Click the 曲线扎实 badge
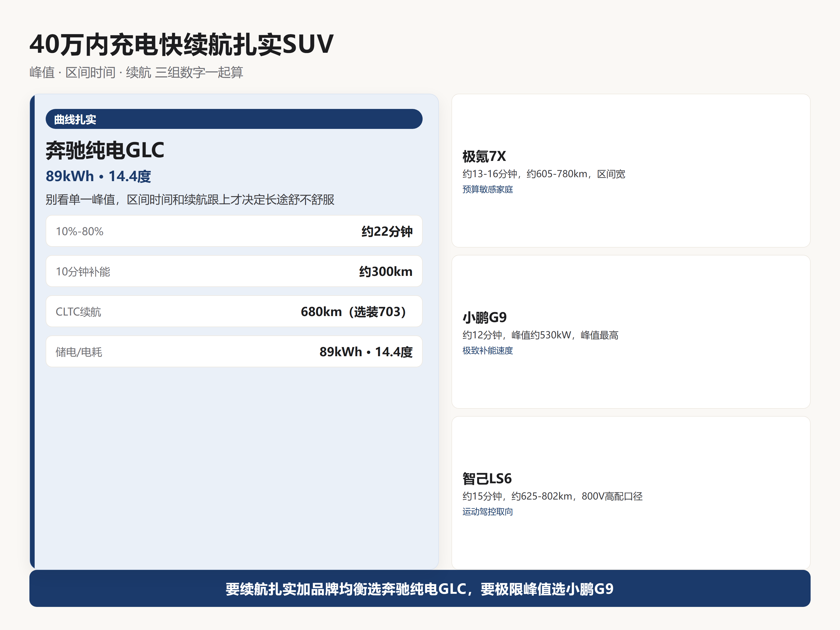The width and height of the screenshot is (840, 630). click(x=234, y=119)
